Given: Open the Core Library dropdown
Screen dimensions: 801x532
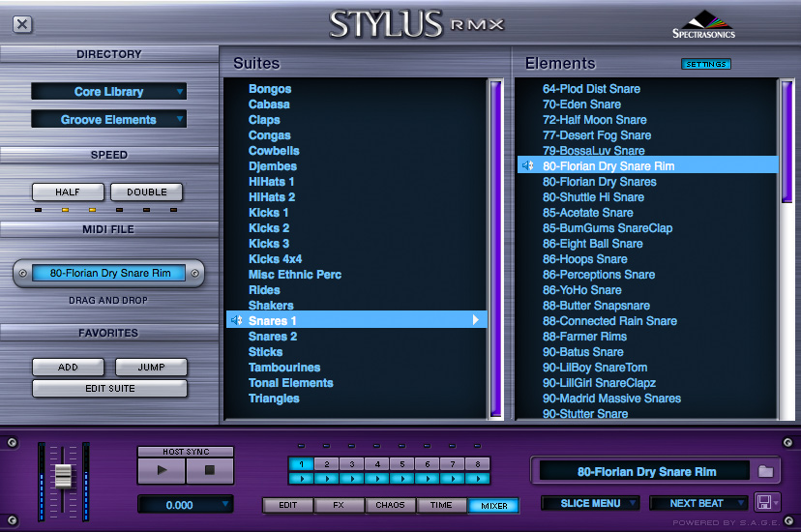Looking at the screenshot, I should point(108,92).
